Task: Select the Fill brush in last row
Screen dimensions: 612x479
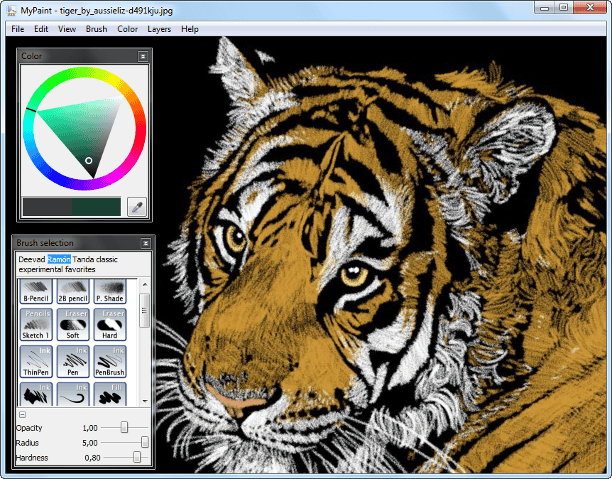Action: 110,394
